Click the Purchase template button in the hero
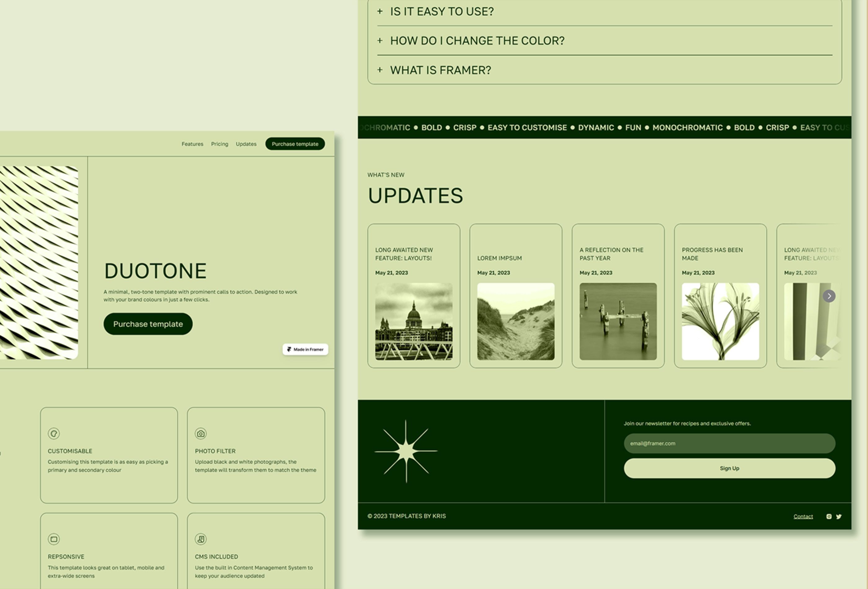 148,324
